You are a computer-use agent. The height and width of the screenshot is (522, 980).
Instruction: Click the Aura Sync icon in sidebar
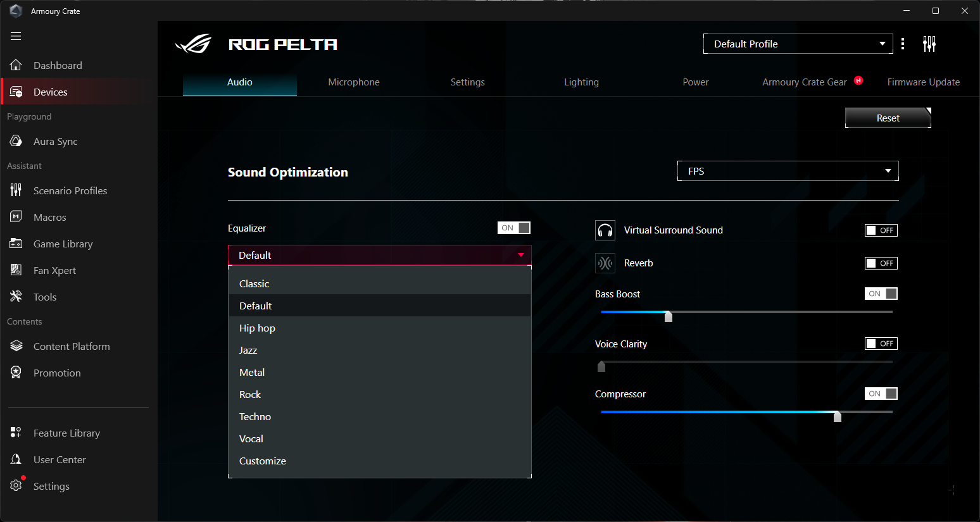click(16, 141)
